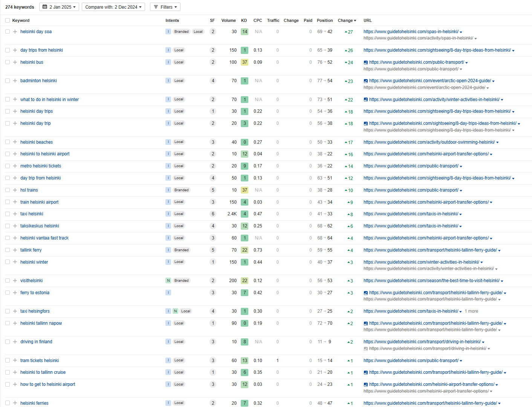Click the yellow KD badge '37' for helsinki bus
This screenshot has width=532, height=407.
pos(245,62)
